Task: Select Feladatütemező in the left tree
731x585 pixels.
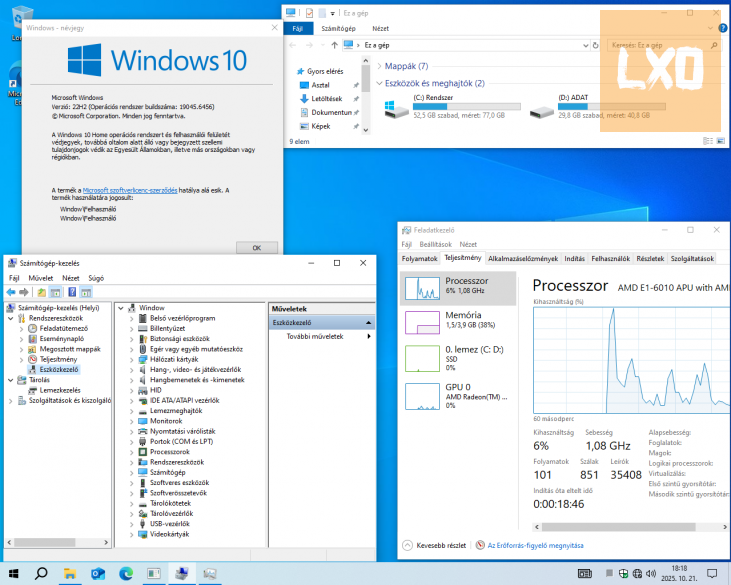Action: click(x=63, y=328)
